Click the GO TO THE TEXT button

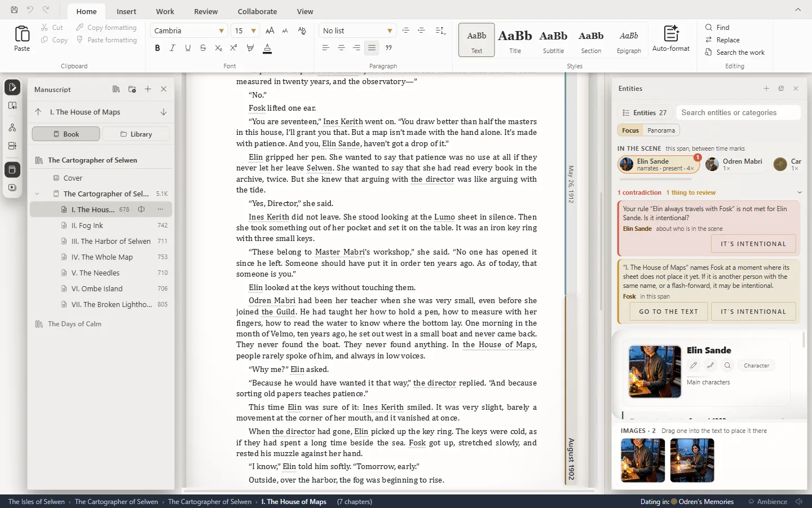click(x=669, y=312)
